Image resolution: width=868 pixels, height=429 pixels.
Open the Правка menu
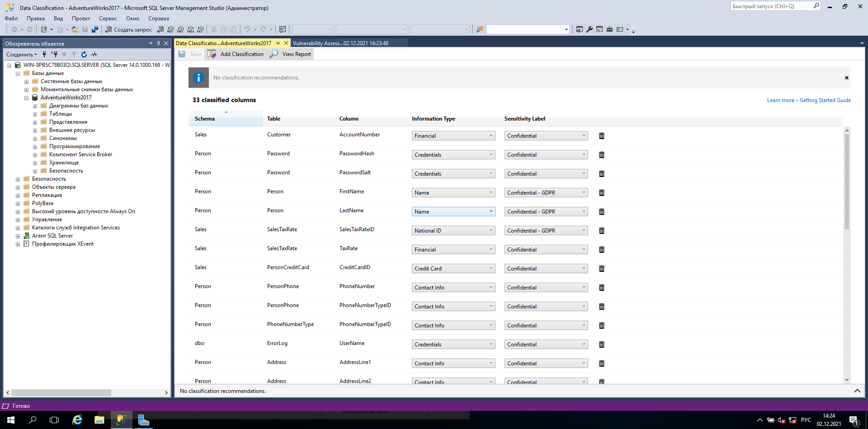click(x=36, y=19)
